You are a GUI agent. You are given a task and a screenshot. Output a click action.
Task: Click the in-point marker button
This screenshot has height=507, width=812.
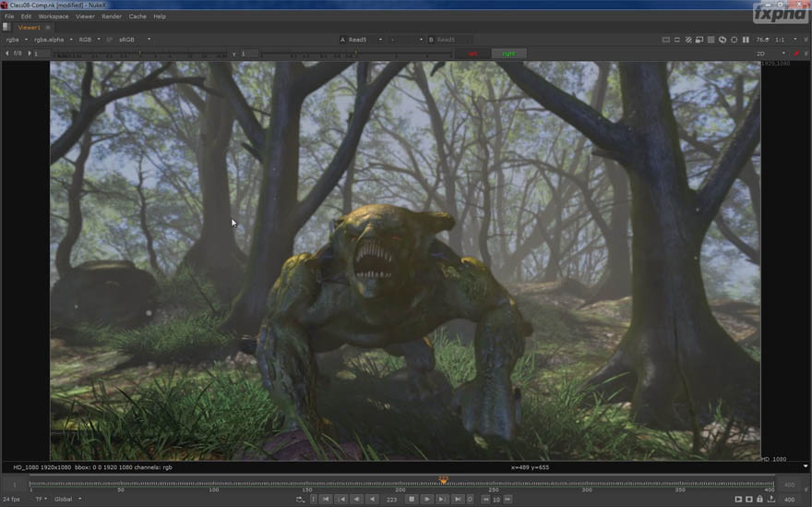pyautogui.click(x=314, y=500)
